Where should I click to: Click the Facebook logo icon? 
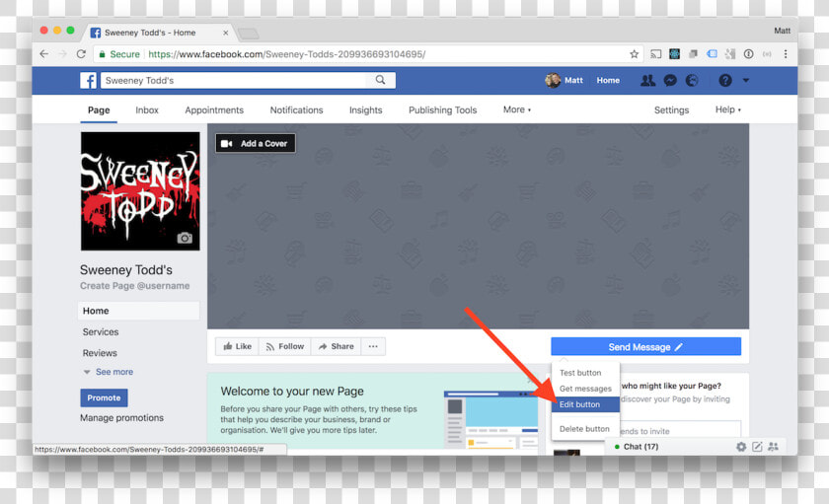(x=88, y=80)
